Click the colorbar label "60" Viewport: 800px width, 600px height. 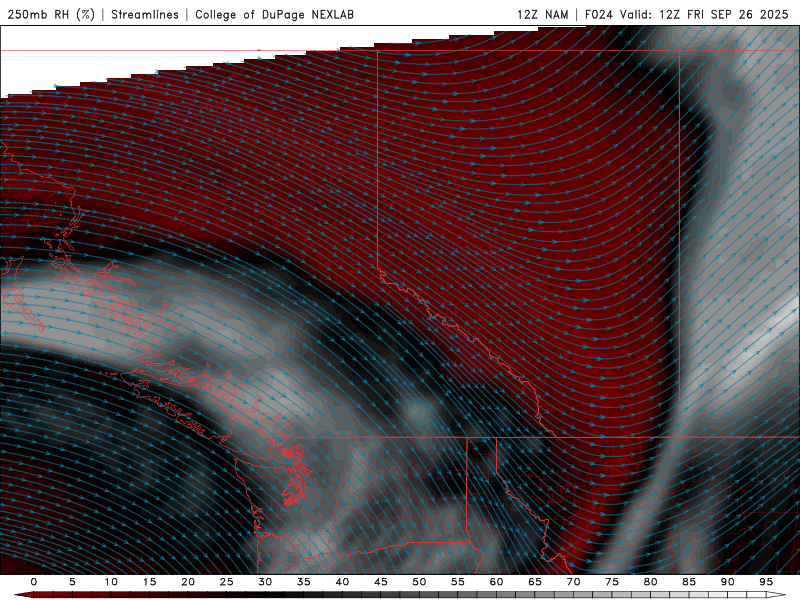pos(496,582)
